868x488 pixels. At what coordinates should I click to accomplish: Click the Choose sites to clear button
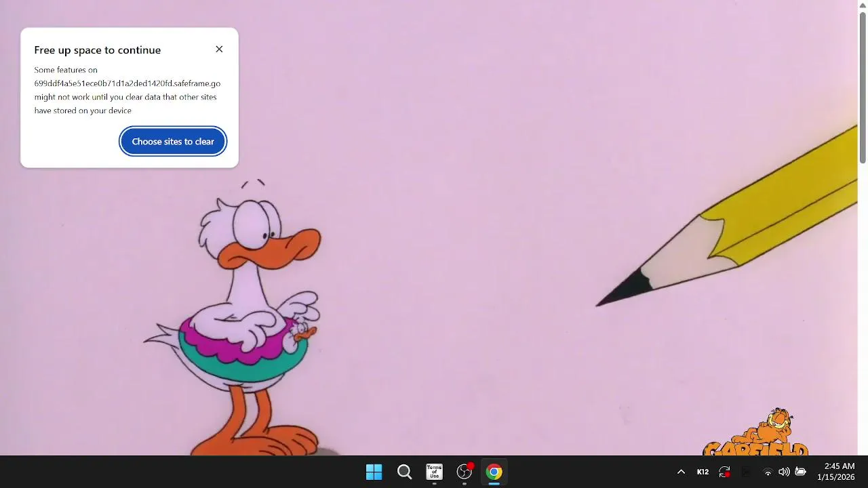click(173, 142)
